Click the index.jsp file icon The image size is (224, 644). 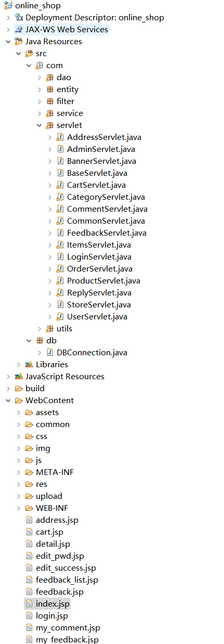pos(30,604)
